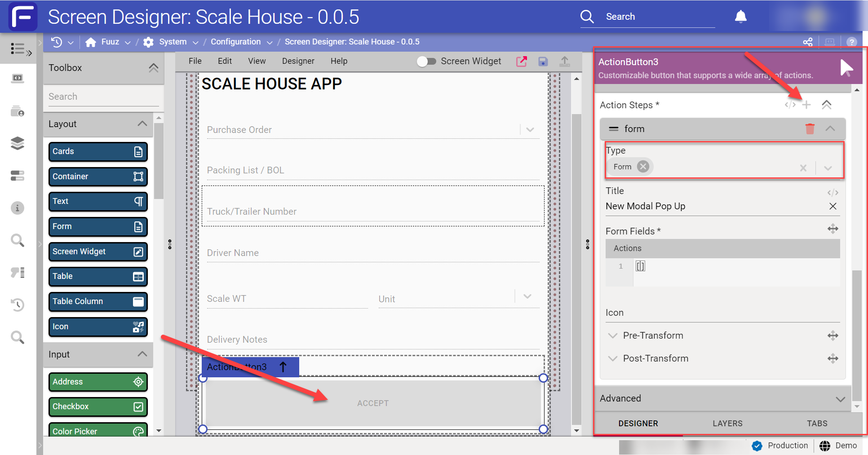This screenshot has width=868, height=455.
Task: Collapse the Layout section
Action: [142, 124]
